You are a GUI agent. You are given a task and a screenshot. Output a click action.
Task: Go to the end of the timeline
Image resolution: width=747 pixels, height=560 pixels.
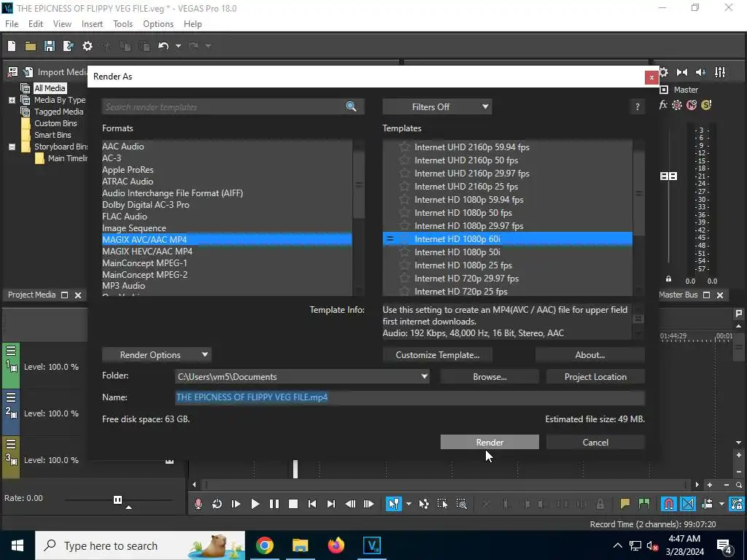(331, 504)
